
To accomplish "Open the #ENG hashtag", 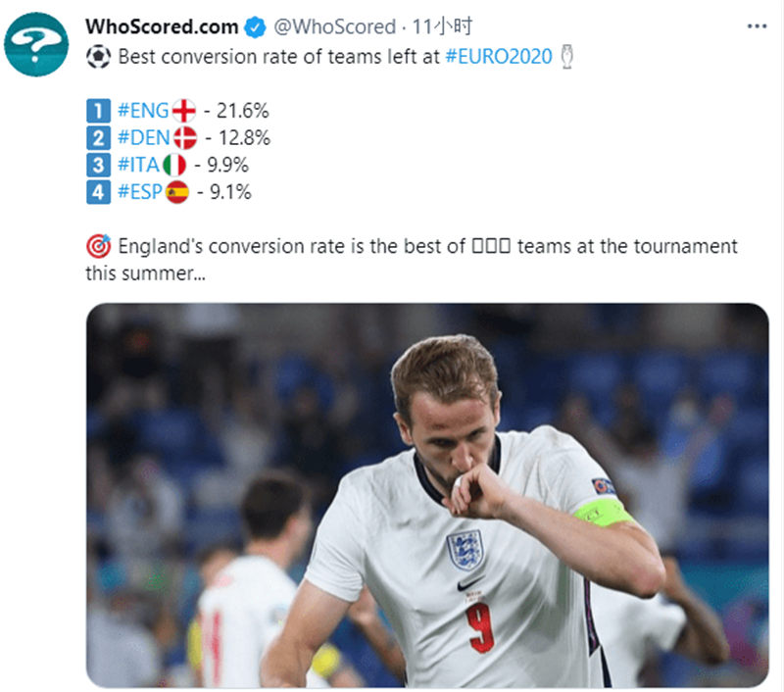I will [x=141, y=111].
